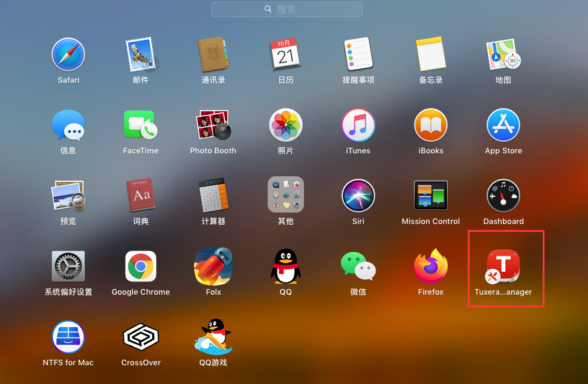Launch the 计算器 calculator
The image size is (588, 384).
tap(213, 194)
